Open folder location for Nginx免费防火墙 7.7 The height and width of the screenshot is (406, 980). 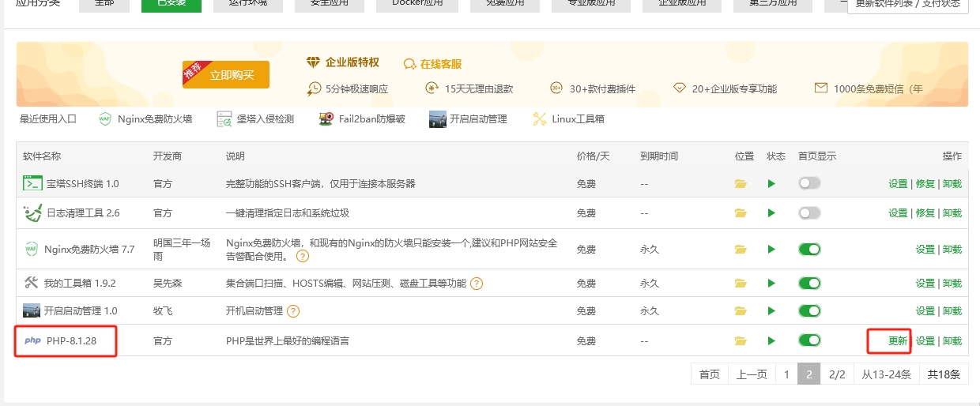click(741, 249)
